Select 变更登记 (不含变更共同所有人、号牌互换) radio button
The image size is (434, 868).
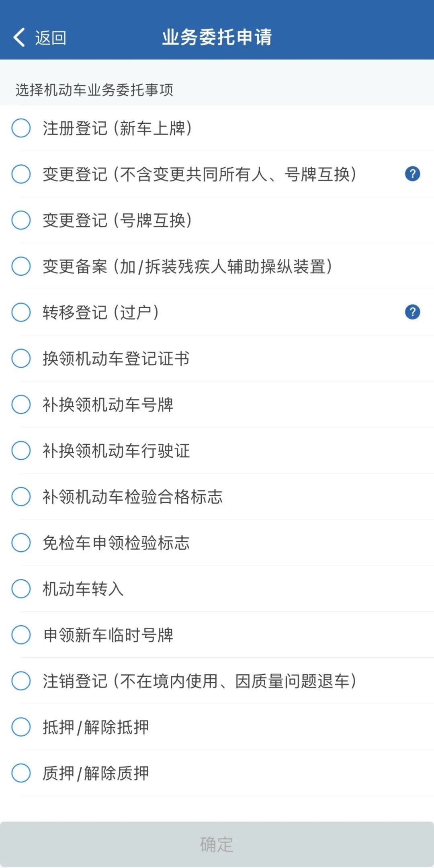point(21,174)
